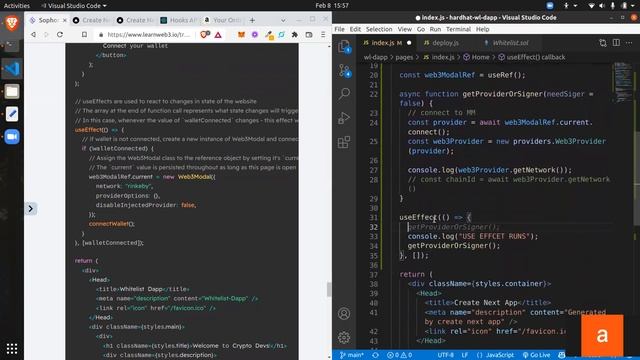Open the Run and Debug view

[344, 118]
